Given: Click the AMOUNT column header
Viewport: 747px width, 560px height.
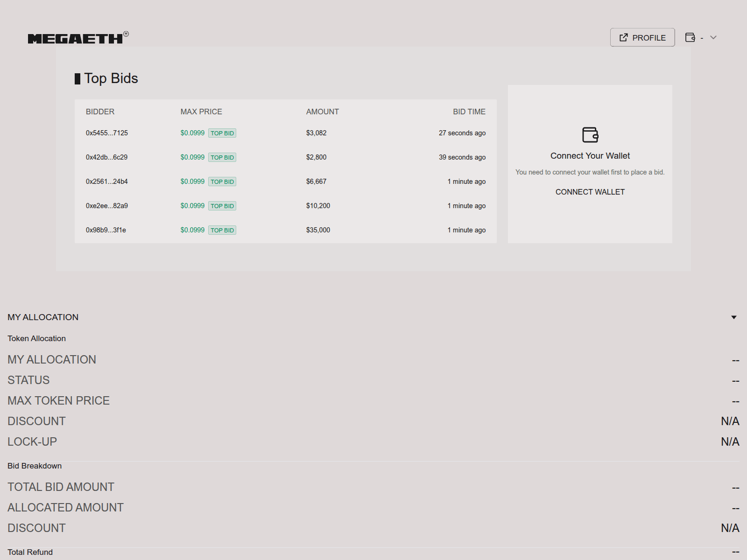Looking at the screenshot, I should pos(322,112).
